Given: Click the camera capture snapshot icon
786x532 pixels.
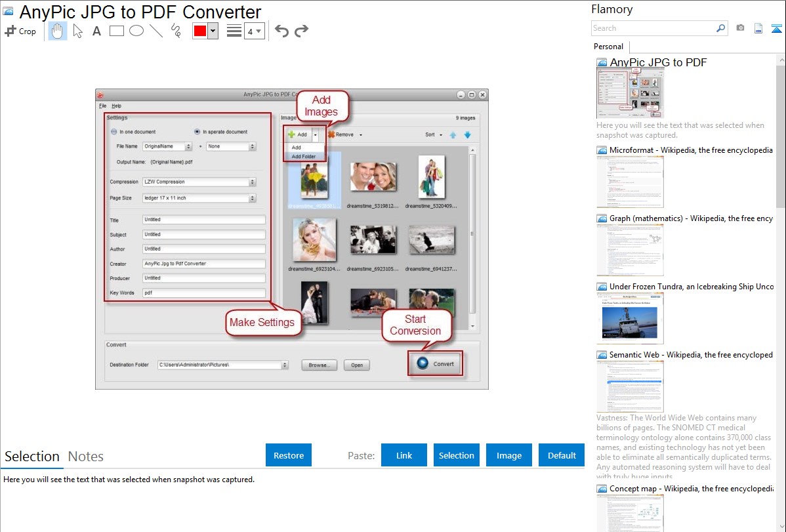Looking at the screenshot, I should pos(740,28).
